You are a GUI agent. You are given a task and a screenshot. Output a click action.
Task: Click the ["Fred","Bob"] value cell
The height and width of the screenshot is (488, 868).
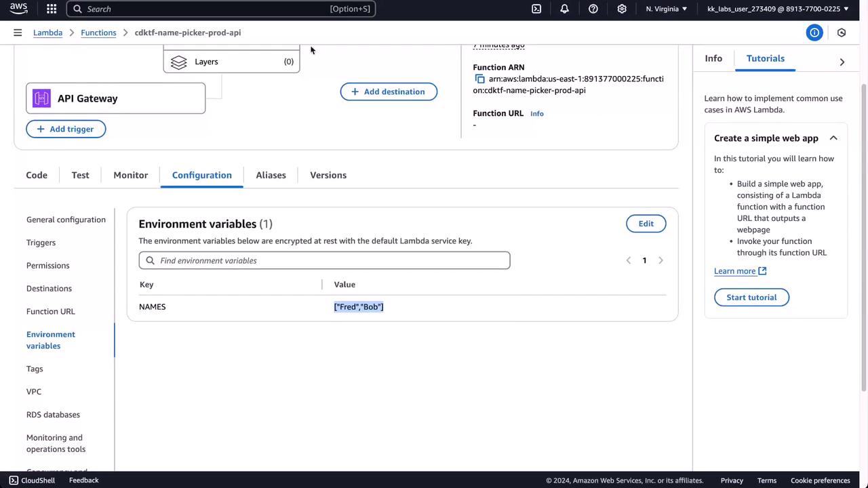tap(359, 307)
